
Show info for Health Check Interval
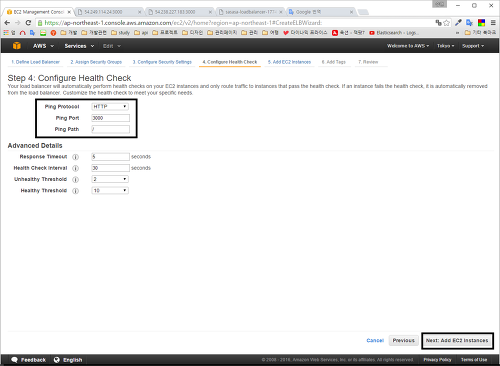(x=76, y=168)
